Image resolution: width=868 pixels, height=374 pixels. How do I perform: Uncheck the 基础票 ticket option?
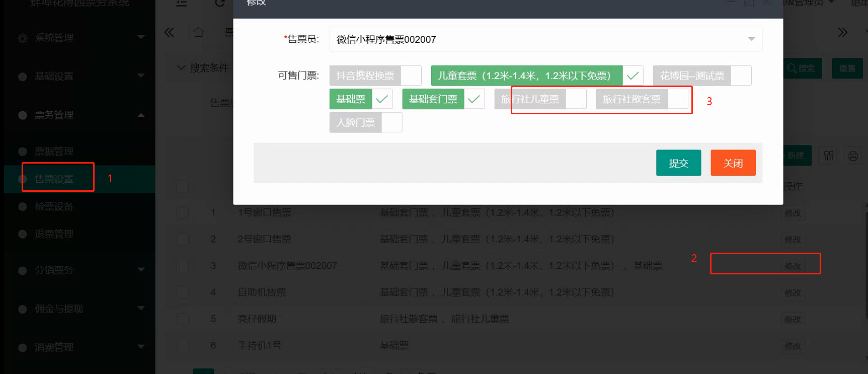coord(382,99)
